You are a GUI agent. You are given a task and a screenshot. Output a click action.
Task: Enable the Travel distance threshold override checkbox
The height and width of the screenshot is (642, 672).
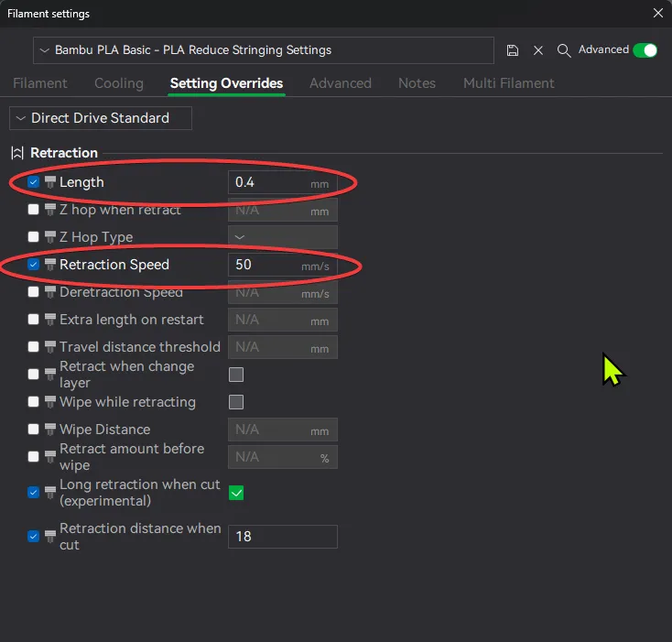[33, 347]
